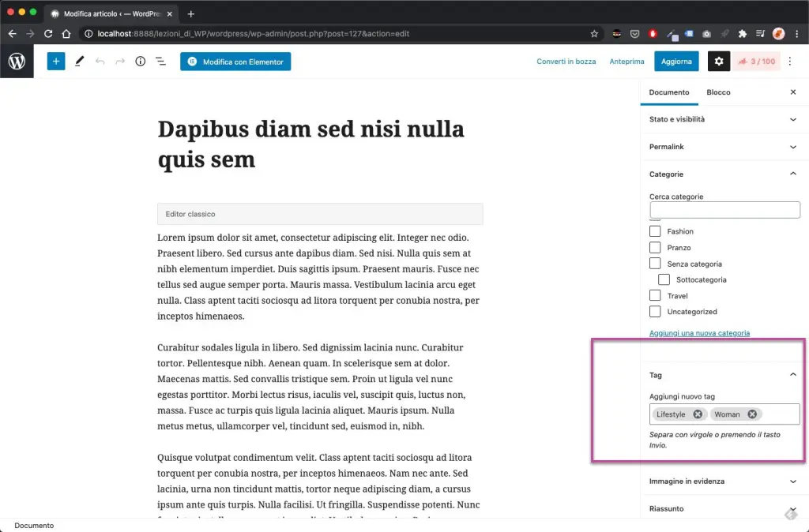Open Chrome profile avatar
Image resolution: width=809 pixels, height=532 pixels.
coord(778,33)
